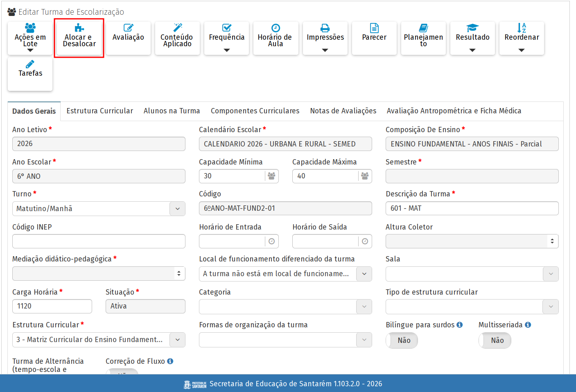Click info icon next to Correção de Fluxo

tap(170, 361)
